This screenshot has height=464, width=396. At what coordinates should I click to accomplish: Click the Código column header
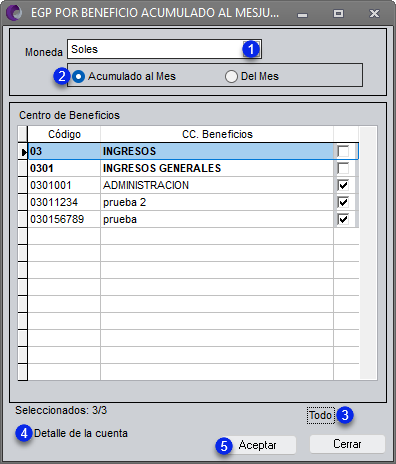(64, 134)
